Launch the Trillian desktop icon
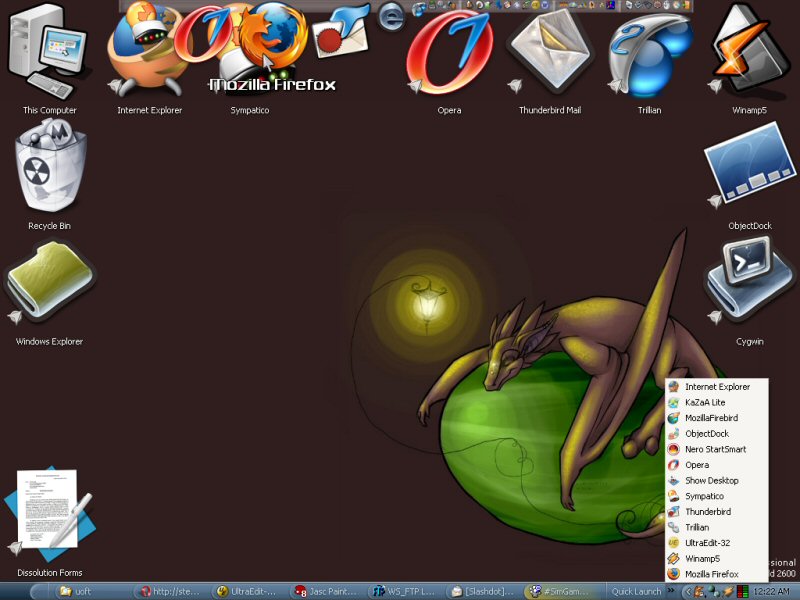Viewport: 800px width, 600px height. (649, 52)
